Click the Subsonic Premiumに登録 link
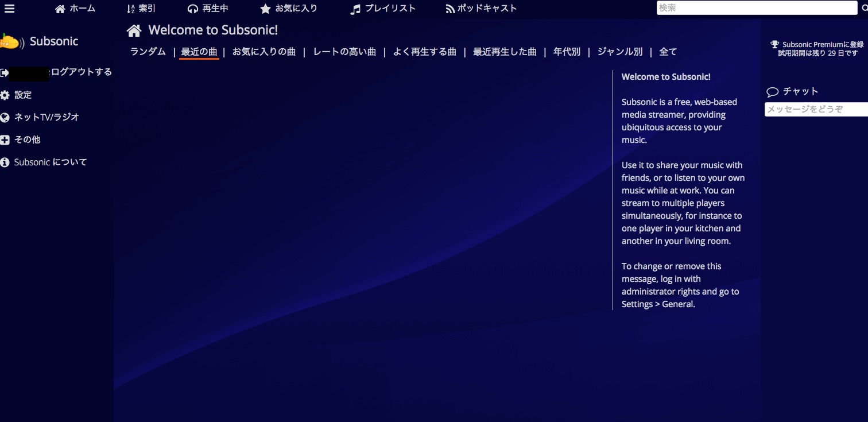Image resolution: width=868 pixels, height=422 pixels. tap(823, 44)
